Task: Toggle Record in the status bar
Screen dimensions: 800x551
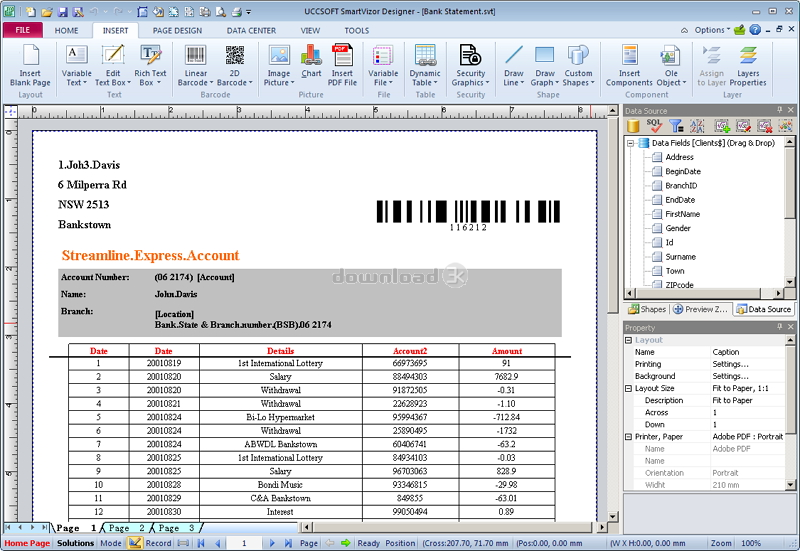Action: click(158, 543)
